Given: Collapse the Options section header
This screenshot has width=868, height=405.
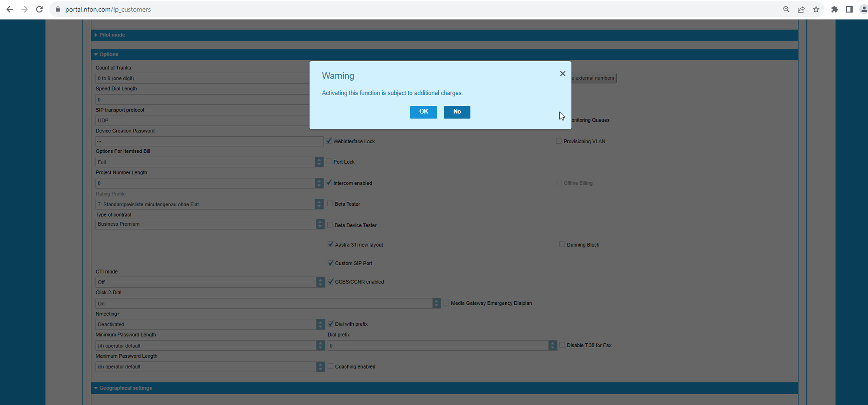Looking at the screenshot, I should click(x=108, y=54).
